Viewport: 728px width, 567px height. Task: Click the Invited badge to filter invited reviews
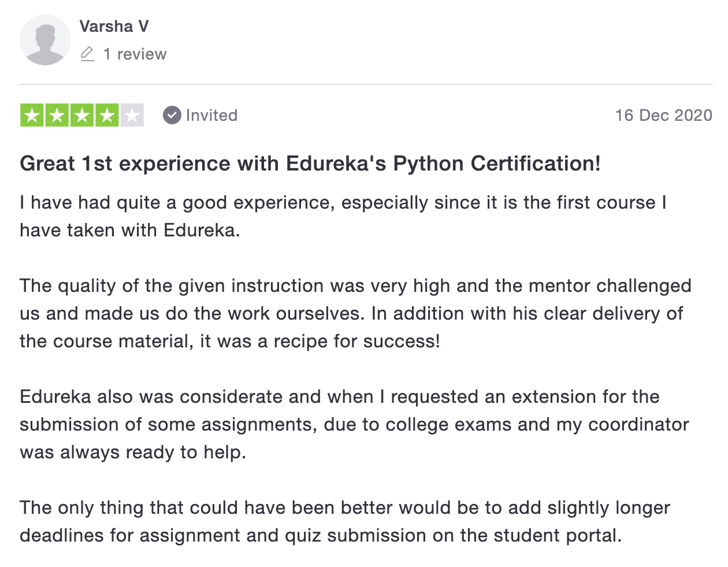pos(199,115)
